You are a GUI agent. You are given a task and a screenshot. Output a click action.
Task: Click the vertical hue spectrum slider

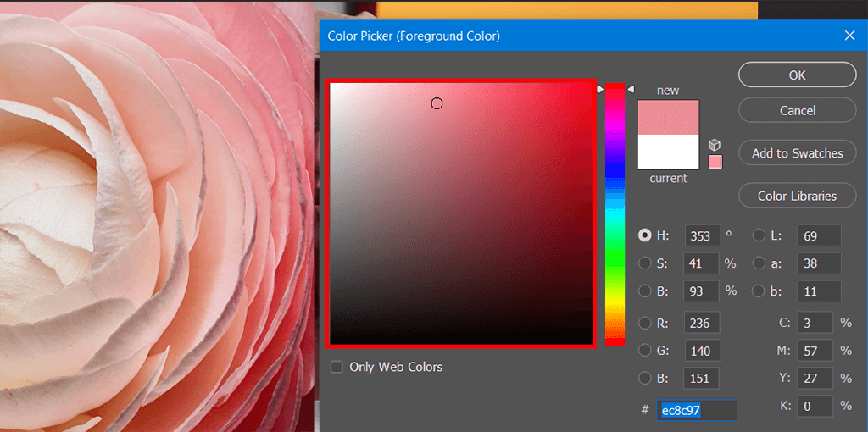[615, 214]
